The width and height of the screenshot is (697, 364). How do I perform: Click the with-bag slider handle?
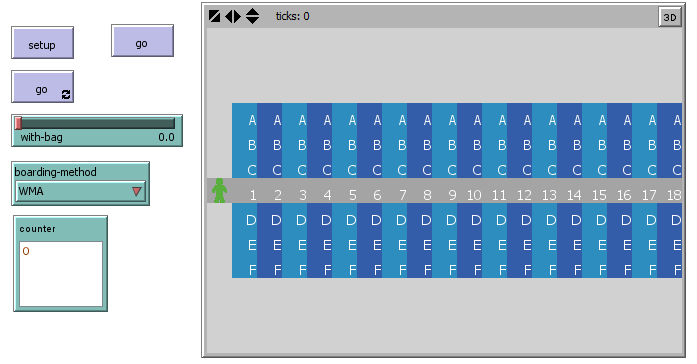tap(18, 123)
